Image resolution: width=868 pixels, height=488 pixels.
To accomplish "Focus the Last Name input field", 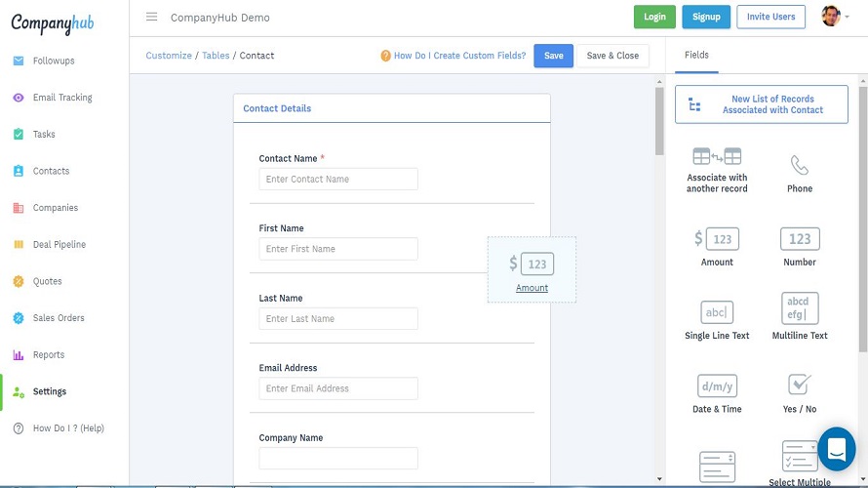I will 338,319.
